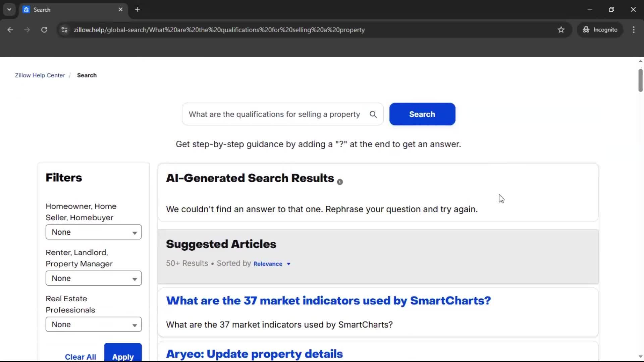644x362 pixels.
Task: Open the Real Estate Professionals dropdown
Action: pos(93,324)
